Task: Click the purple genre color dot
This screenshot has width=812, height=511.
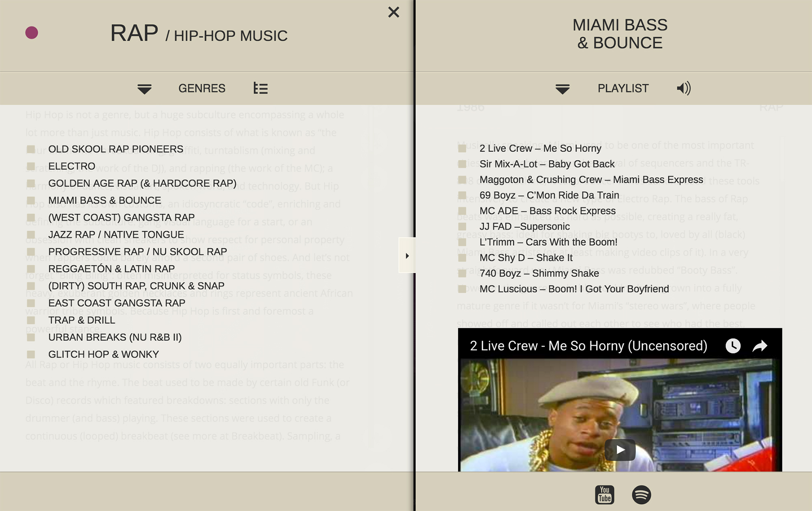Action: [x=32, y=32]
